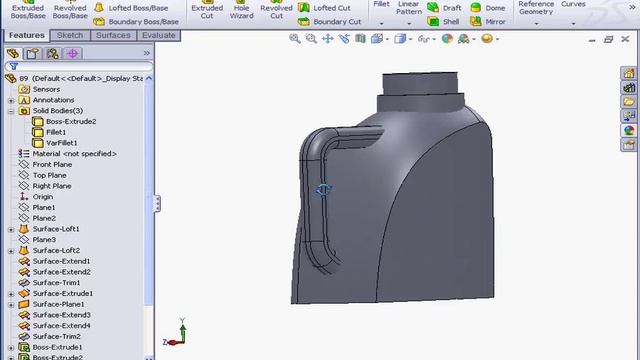
Task: Expand the manager panel chevron
Action: (x=147, y=53)
